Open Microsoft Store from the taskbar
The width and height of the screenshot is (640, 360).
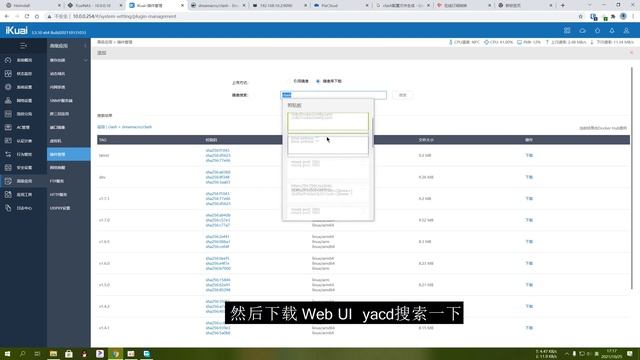point(69,354)
